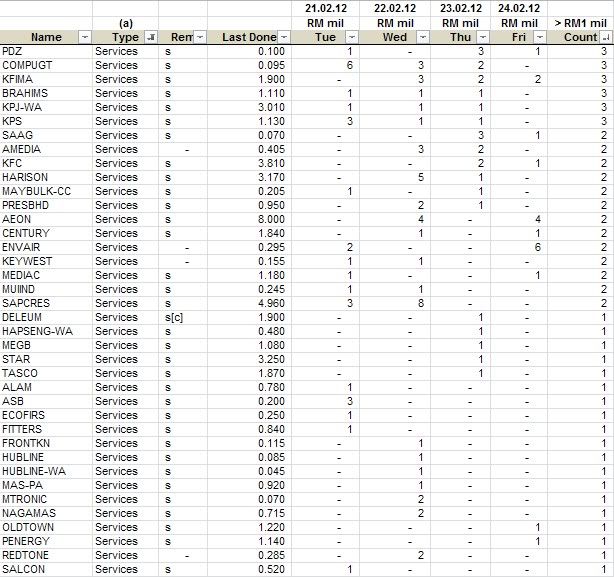
Task: Click the SAPCRES name cell
Action: coord(46,303)
